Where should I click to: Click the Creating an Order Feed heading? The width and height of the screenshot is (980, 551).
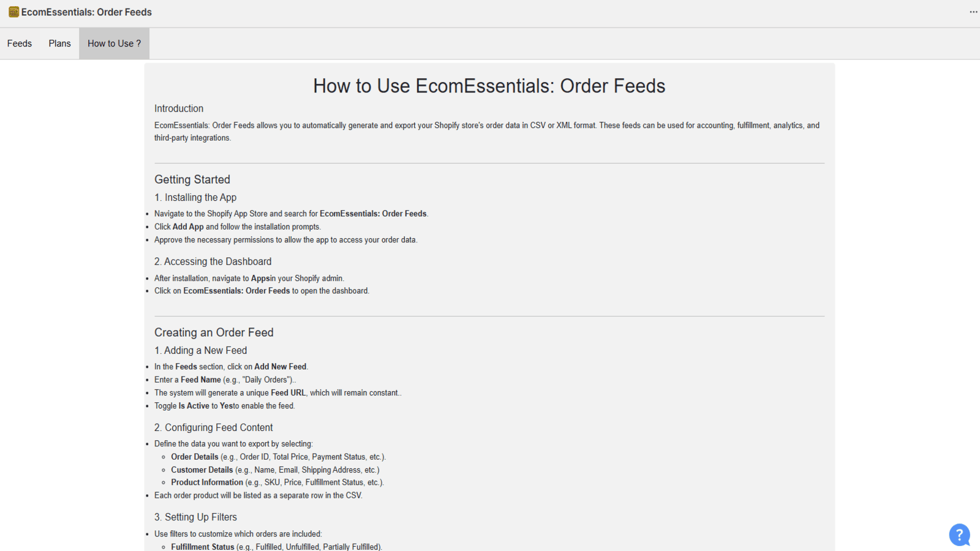pyautogui.click(x=214, y=332)
